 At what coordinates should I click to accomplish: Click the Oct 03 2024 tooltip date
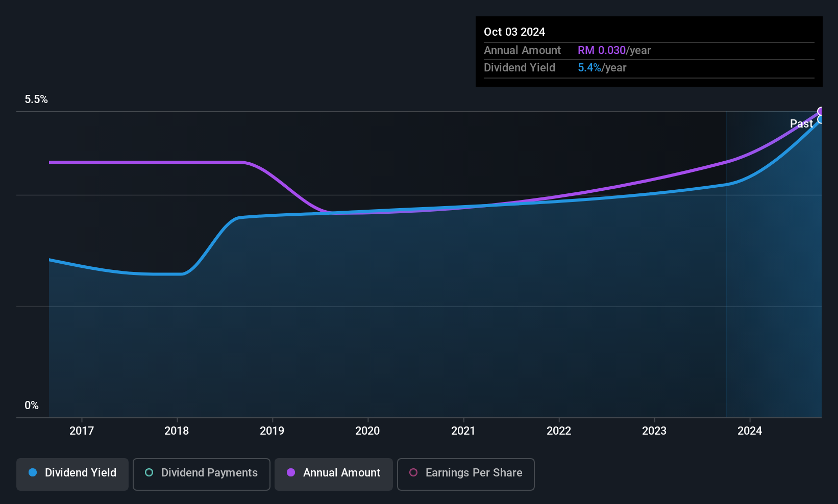[514, 32]
